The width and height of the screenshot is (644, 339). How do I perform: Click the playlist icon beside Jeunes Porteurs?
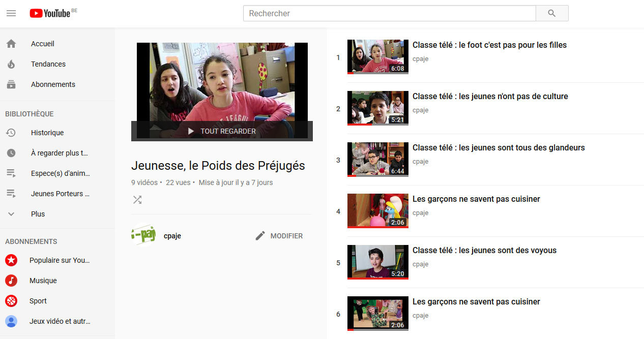click(x=11, y=194)
